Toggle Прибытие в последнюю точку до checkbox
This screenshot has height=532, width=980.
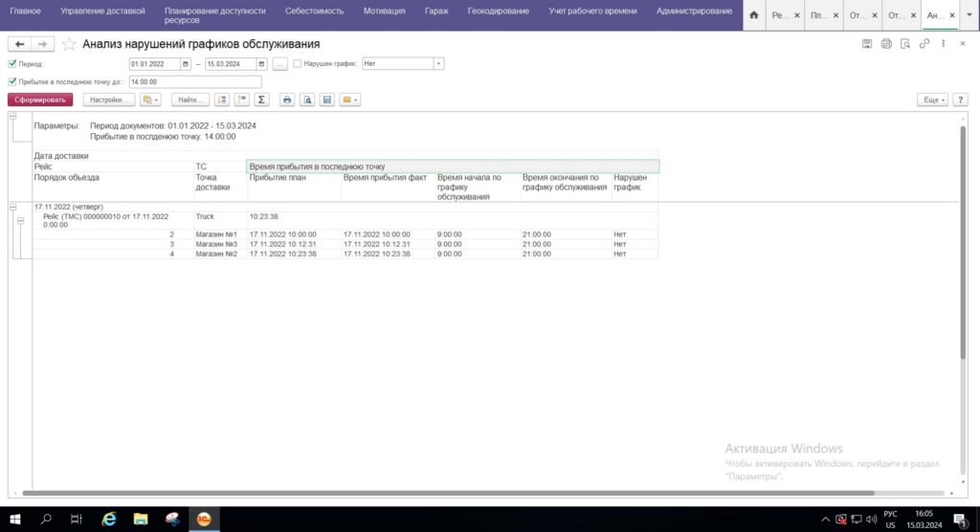[11, 82]
